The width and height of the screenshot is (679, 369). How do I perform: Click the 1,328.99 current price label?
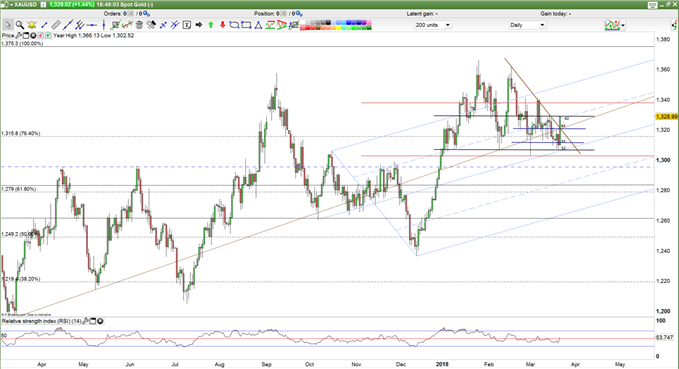[x=667, y=117]
